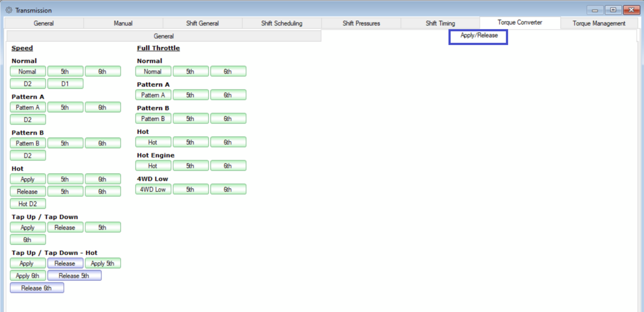Image resolution: width=644 pixels, height=312 pixels.
Task: Click the Apply/Release sub-tab
Action: click(479, 36)
